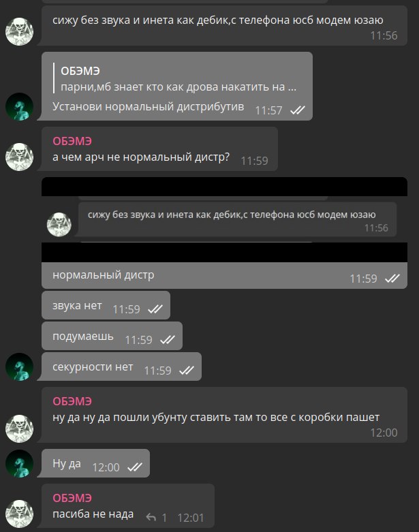This screenshot has width=419, height=532.
Task: Click the 12:01 timestamp on last message
Action: tap(191, 518)
